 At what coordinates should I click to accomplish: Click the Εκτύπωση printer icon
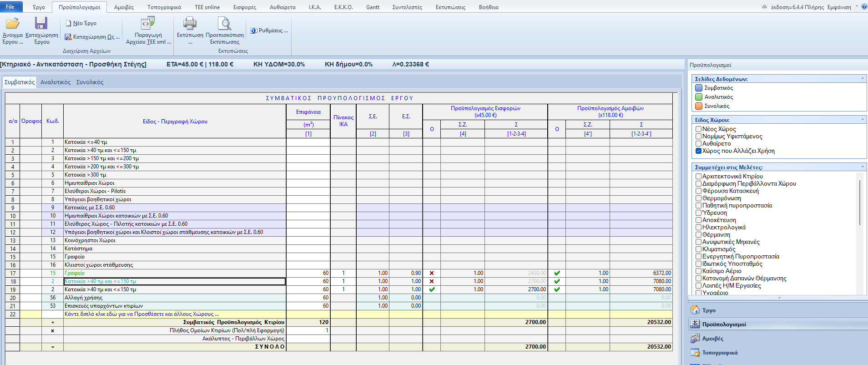[x=190, y=24]
